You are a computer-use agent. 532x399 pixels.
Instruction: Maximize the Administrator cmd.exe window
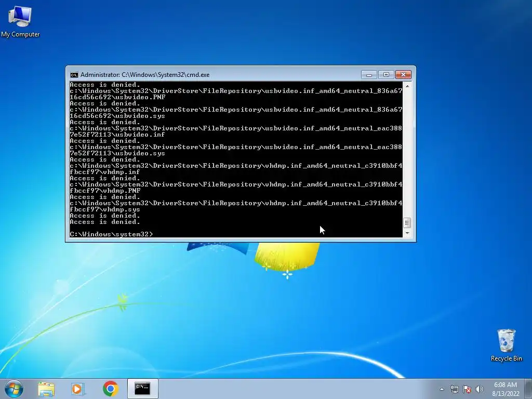[x=386, y=75]
